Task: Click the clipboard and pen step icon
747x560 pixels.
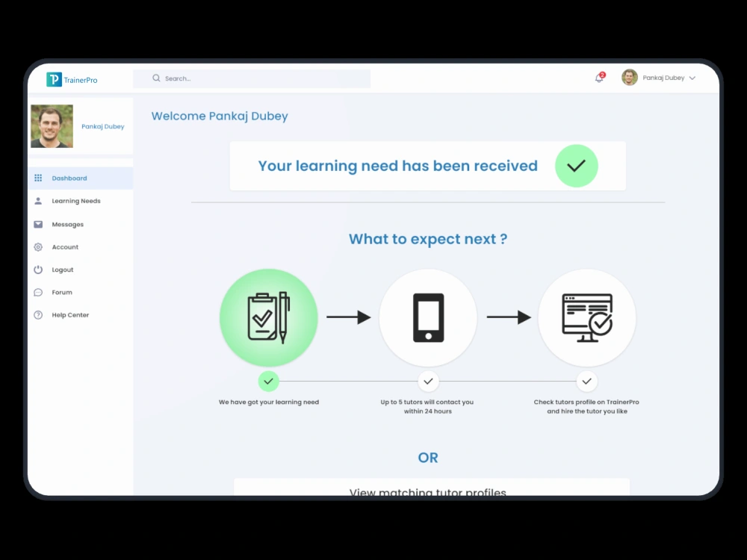Action: tap(269, 317)
